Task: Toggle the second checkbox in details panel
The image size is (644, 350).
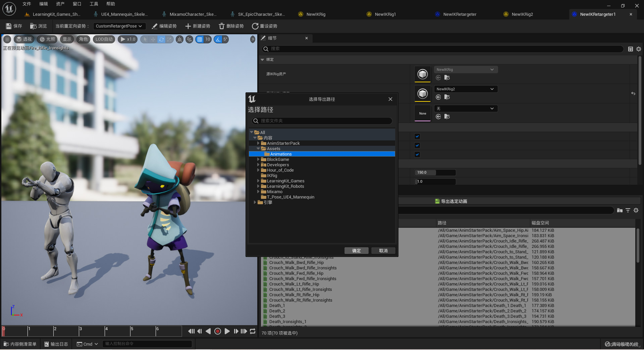Action: (x=417, y=145)
